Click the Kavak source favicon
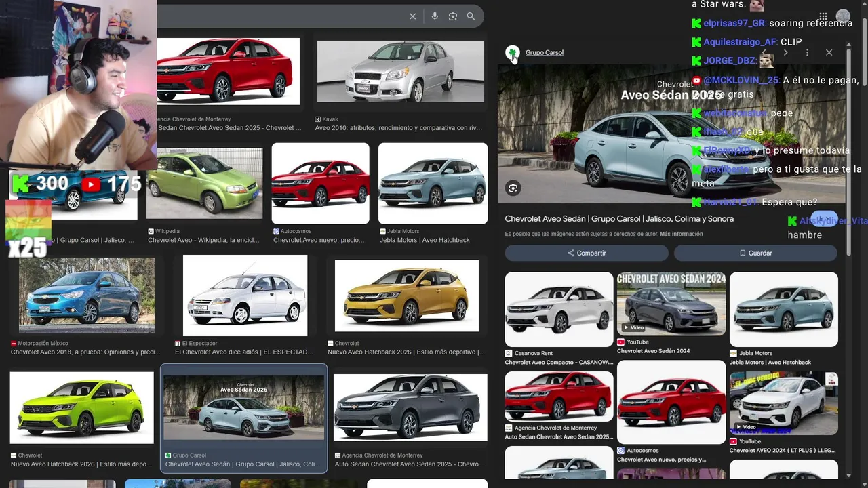 [318, 119]
